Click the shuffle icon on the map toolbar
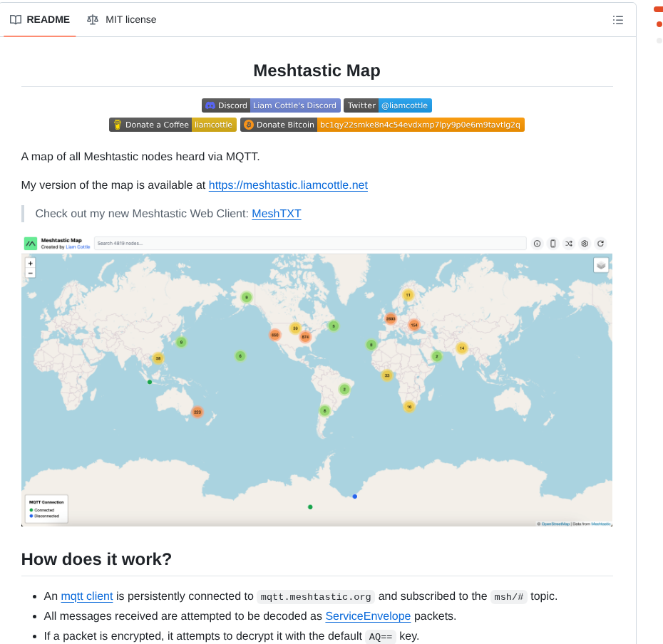This screenshot has height=644, width=663. [568, 243]
